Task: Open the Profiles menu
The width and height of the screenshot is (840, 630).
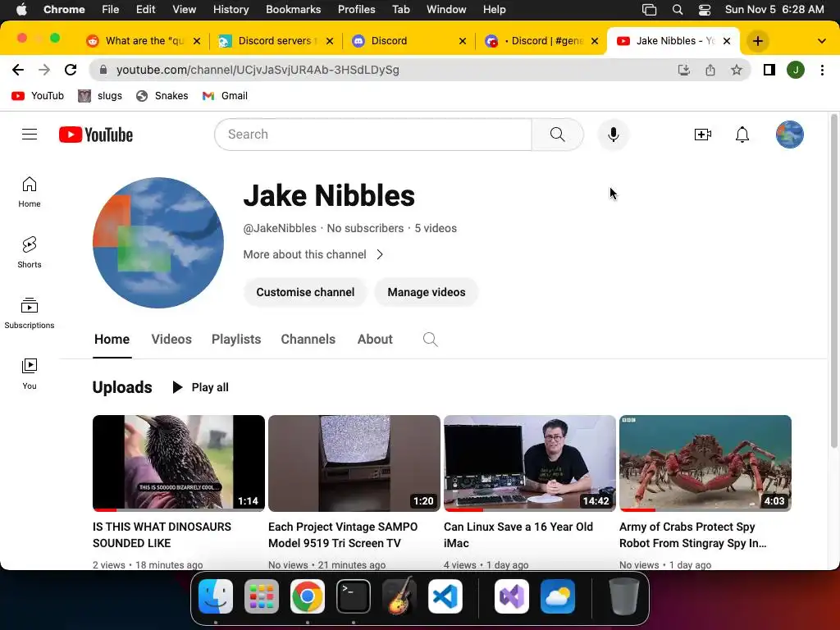Action: click(356, 9)
